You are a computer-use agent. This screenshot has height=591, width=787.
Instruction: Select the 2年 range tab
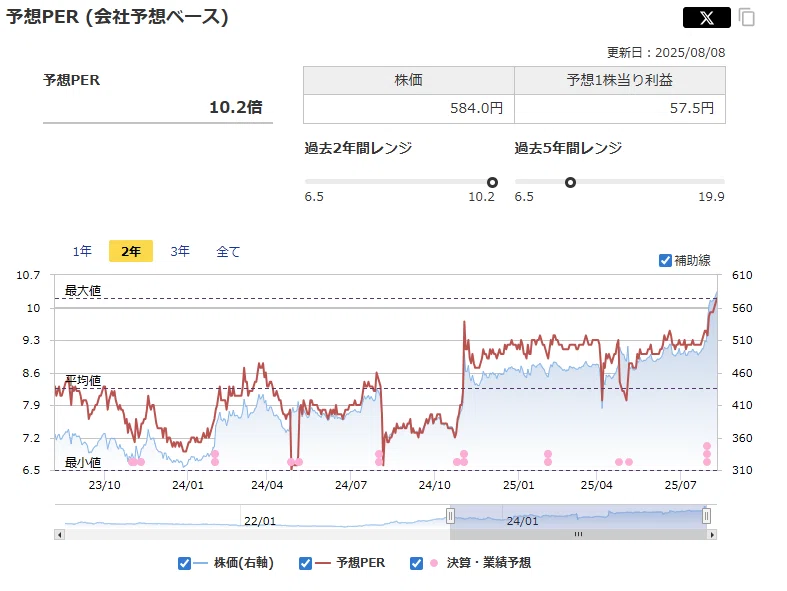131,251
